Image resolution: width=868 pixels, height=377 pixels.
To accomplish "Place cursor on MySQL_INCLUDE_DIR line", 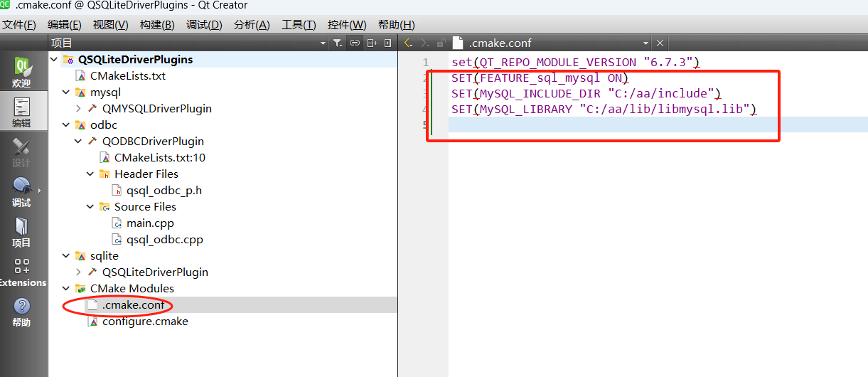I will [586, 94].
